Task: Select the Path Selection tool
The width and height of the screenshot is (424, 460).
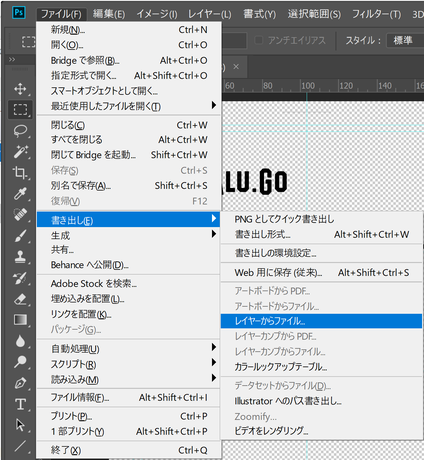Action: click(x=20, y=425)
